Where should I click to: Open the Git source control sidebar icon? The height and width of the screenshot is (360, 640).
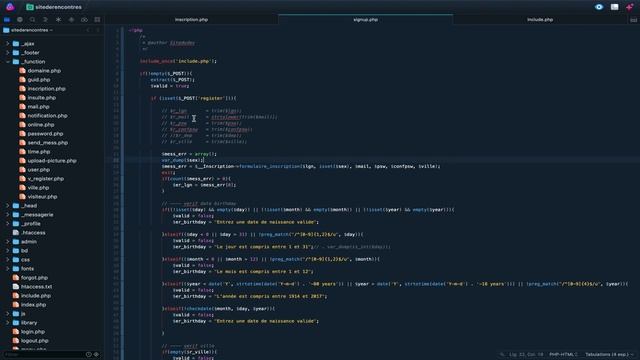pyautogui.click(x=71, y=19)
